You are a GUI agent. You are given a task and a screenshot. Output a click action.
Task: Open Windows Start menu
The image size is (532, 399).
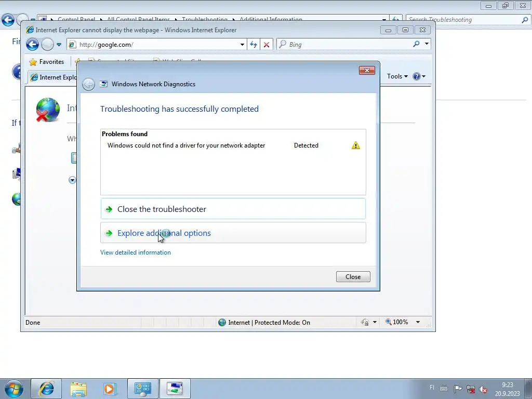point(13,389)
